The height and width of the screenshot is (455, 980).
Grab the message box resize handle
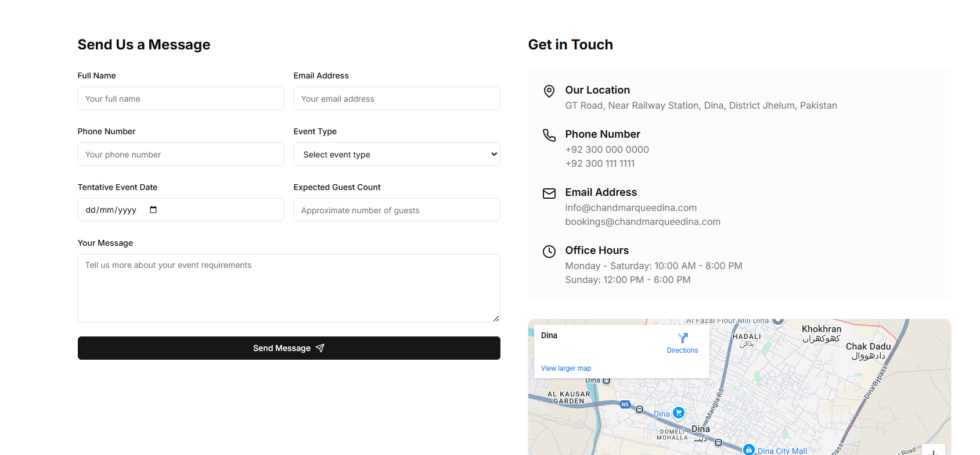click(496, 318)
